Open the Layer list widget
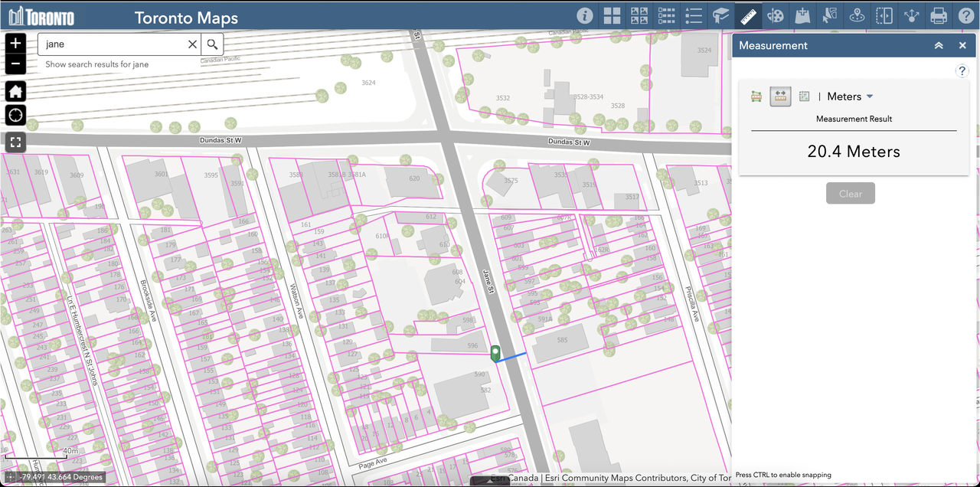The width and height of the screenshot is (980, 487). click(667, 16)
